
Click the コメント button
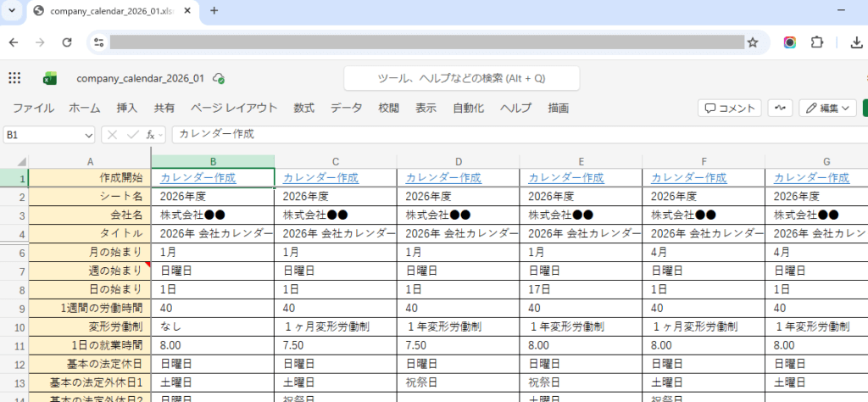[729, 108]
